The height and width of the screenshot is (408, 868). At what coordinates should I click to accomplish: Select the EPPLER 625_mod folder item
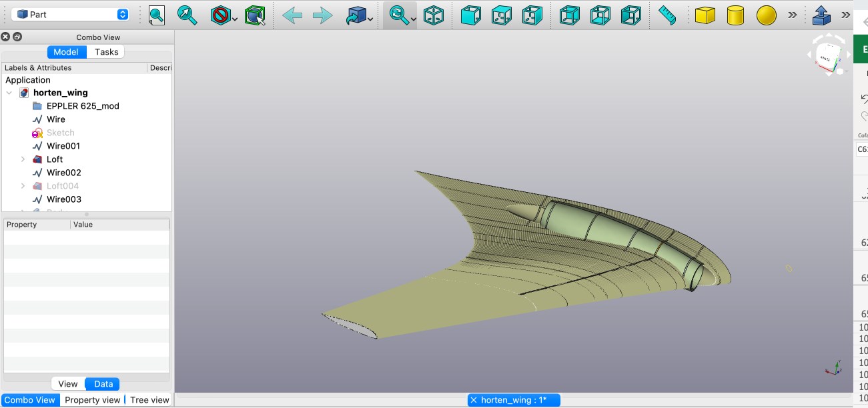pos(83,106)
